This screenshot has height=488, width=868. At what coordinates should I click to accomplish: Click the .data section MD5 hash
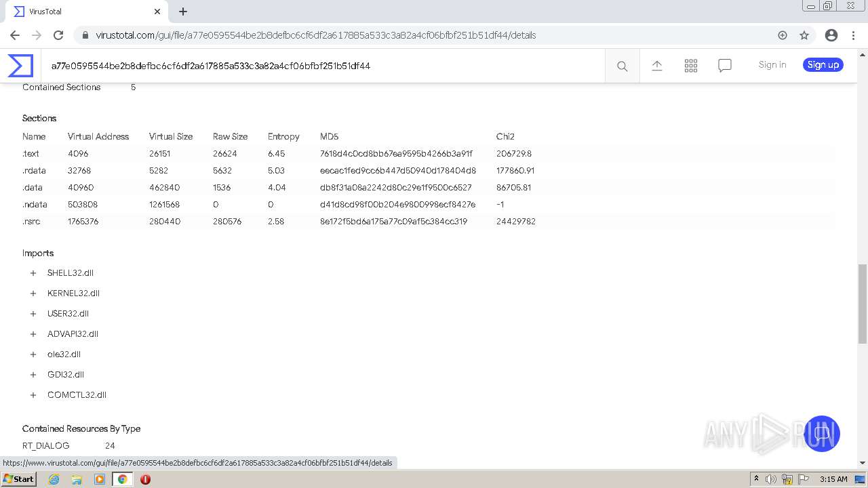[396, 188]
